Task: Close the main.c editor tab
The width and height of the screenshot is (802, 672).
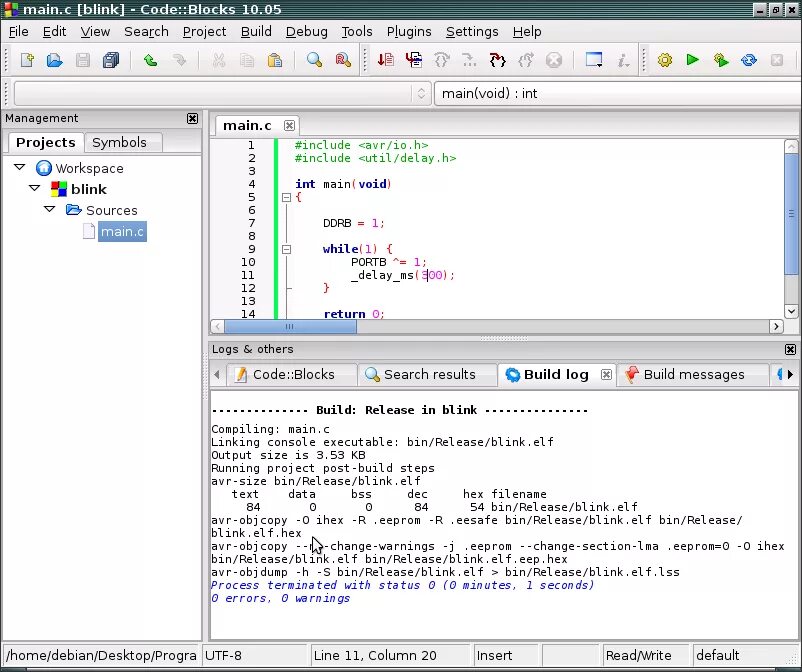Action: 289,126
